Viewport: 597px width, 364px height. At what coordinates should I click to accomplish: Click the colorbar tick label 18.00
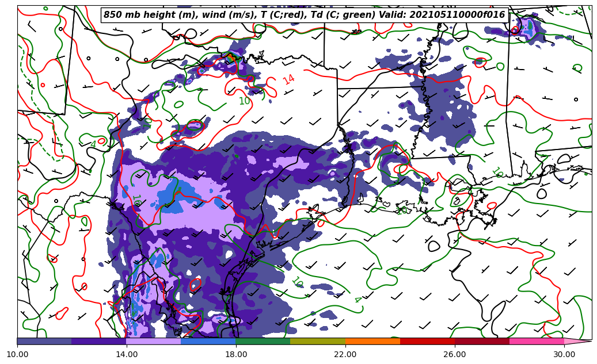click(236, 354)
